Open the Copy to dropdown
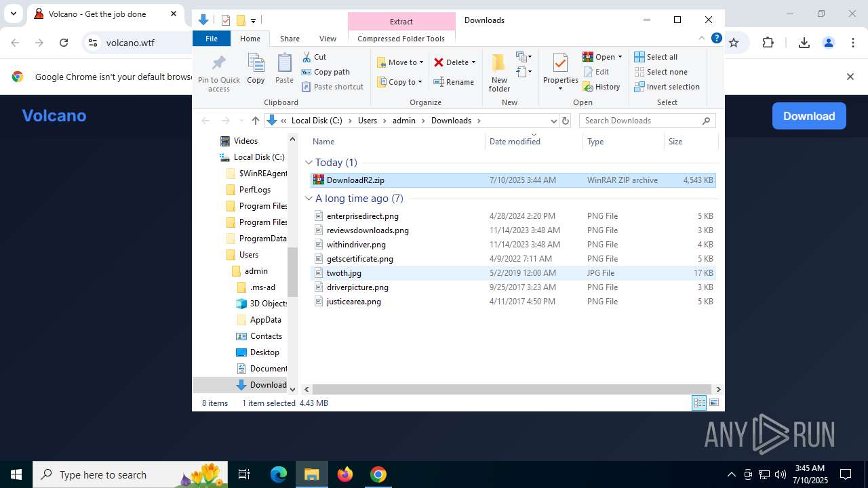Screen dimensions: 868x488 point(399,82)
